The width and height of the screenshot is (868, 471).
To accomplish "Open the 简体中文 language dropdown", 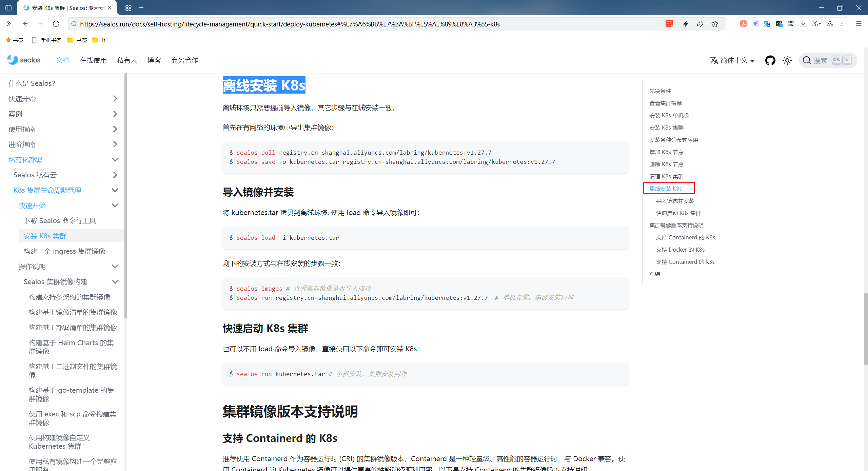I will click(x=732, y=60).
